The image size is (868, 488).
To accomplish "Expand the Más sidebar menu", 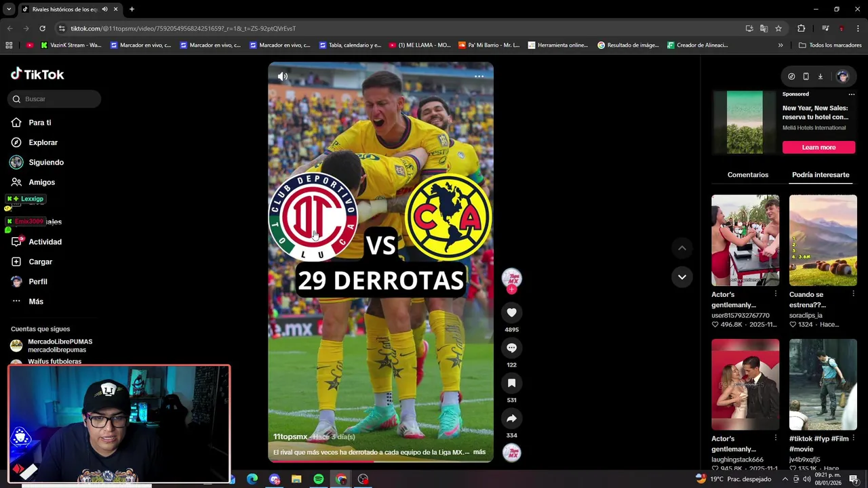I will pos(27,302).
